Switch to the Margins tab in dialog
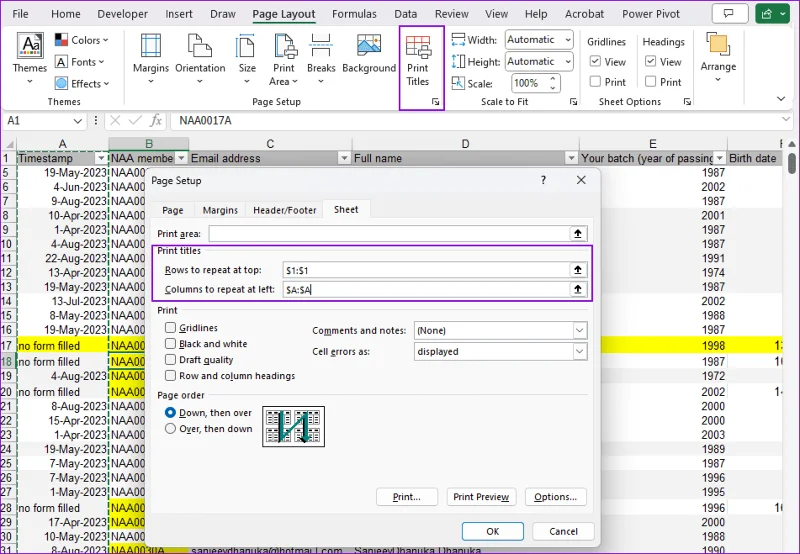This screenshot has width=800, height=554. click(x=220, y=210)
